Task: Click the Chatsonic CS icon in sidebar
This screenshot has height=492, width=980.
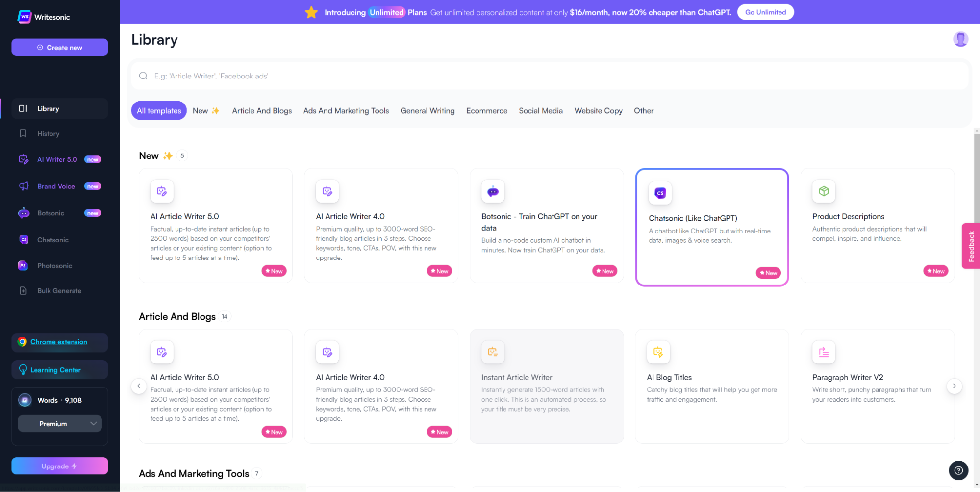Action: (x=24, y=240)
